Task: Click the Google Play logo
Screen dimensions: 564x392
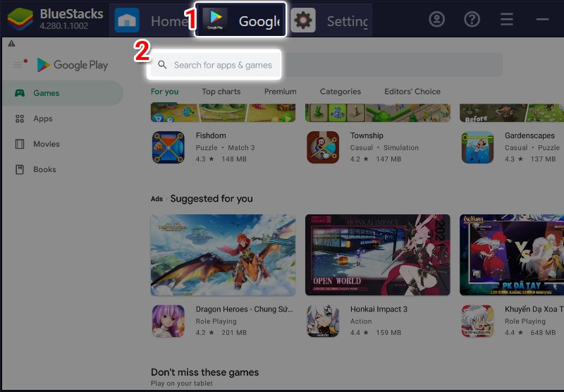Action: point(73,65)
